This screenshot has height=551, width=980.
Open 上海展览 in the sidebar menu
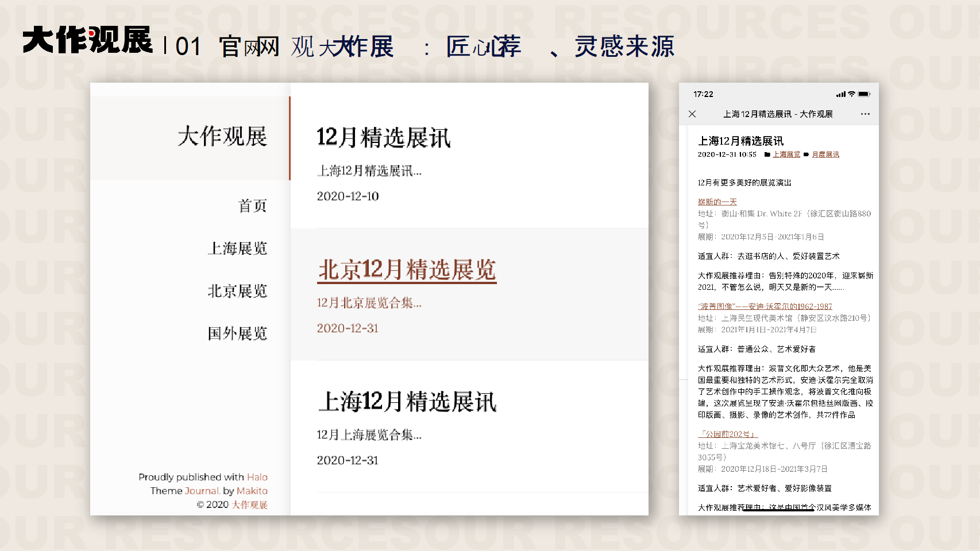coord(237,249)
